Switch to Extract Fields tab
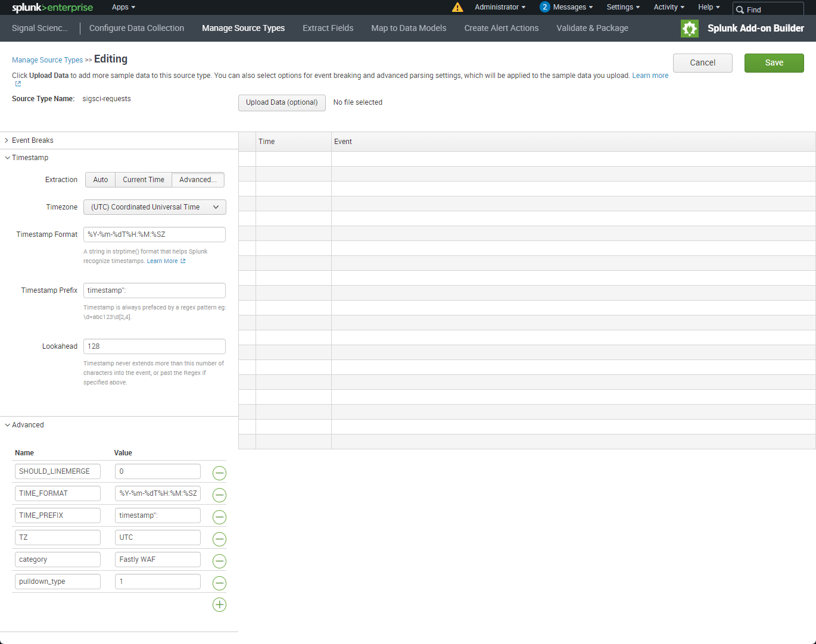This screenshot has height=644, width=816. pos(328,28)
